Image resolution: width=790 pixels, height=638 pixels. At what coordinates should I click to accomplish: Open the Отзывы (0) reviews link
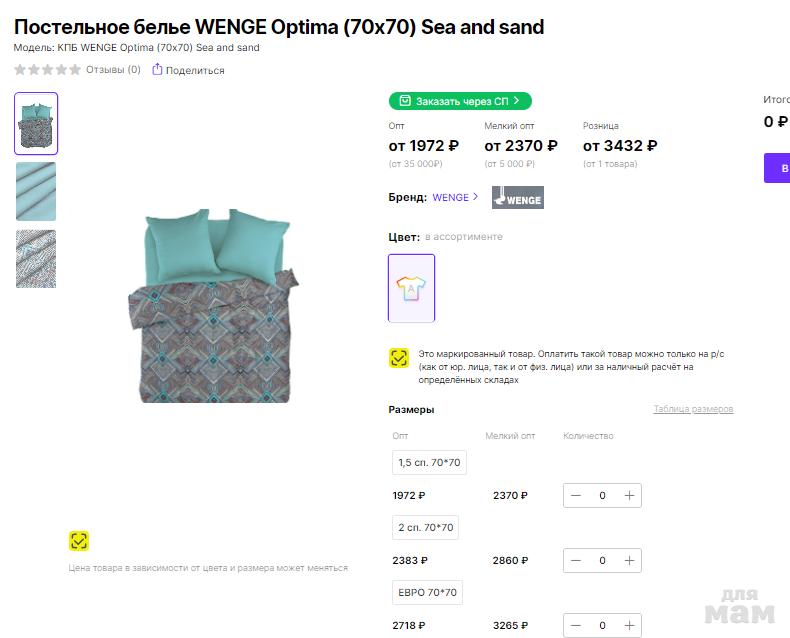click(x=113, y=70)
